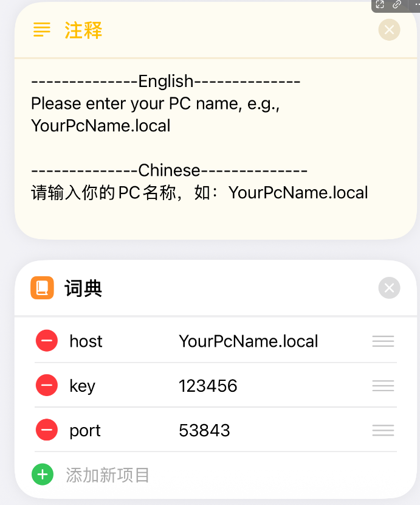Edit the YourPcName.local host value field
The image size is (420, 505).
(248, 341)
